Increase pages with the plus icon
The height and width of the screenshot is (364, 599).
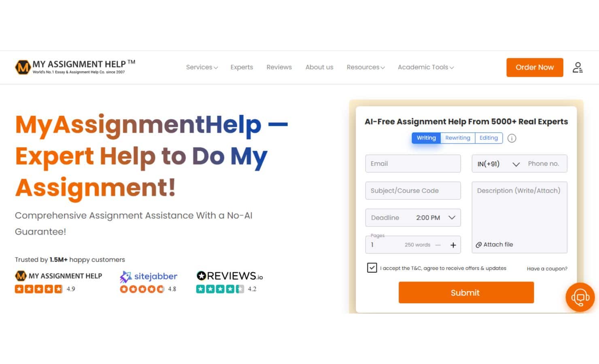tap(453, 245)
